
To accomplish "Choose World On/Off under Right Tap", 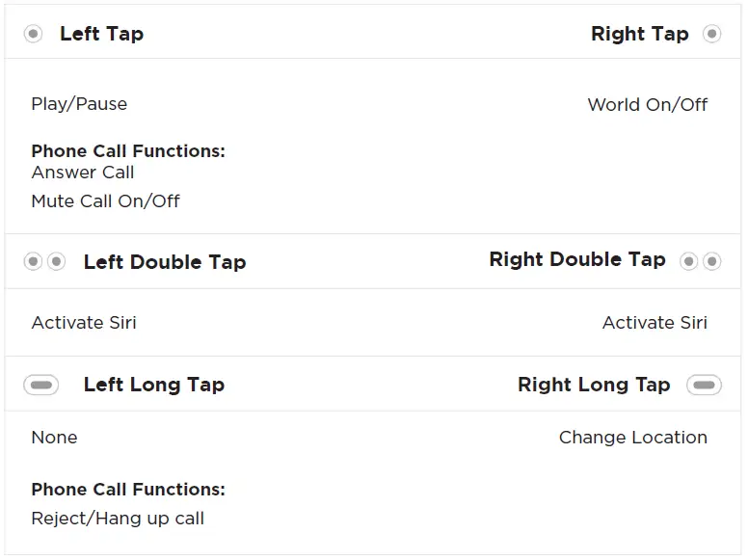I will click(648, 105).
